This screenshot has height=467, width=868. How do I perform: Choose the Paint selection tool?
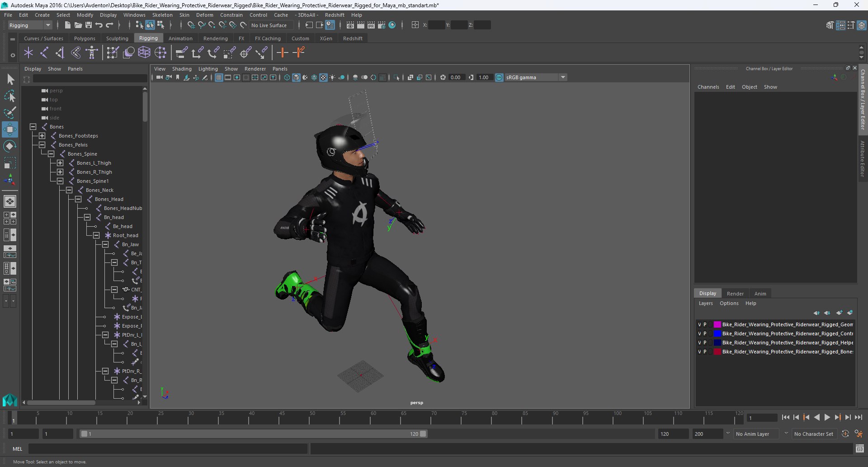[10, 112]
